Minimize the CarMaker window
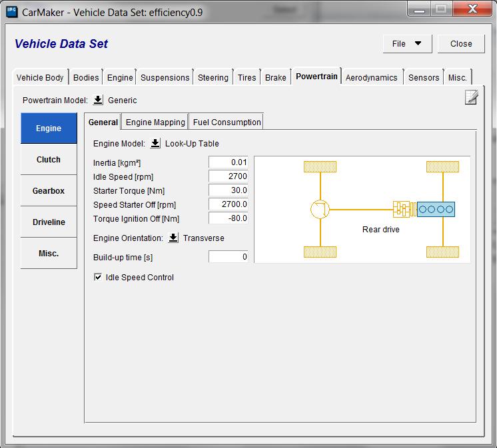497x448 pixels. 419,9
